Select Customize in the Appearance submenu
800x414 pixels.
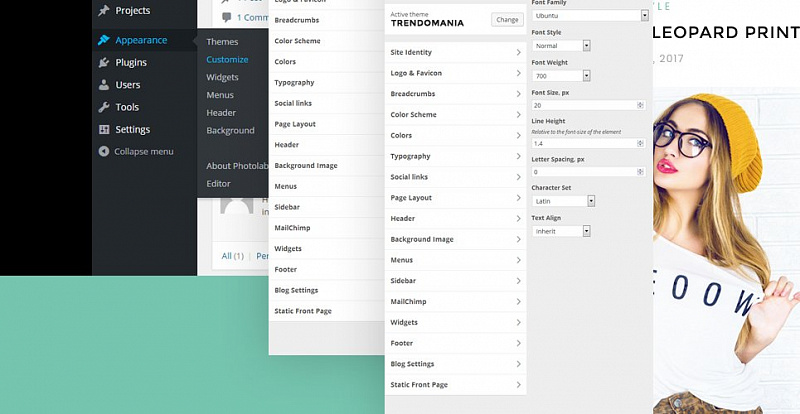[x=227, y=59]
